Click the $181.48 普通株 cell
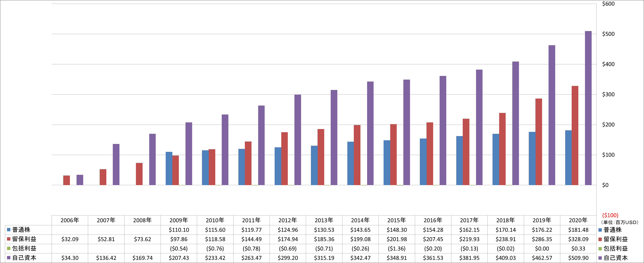This screenshot has width=644, height=263. click(578, 230)
